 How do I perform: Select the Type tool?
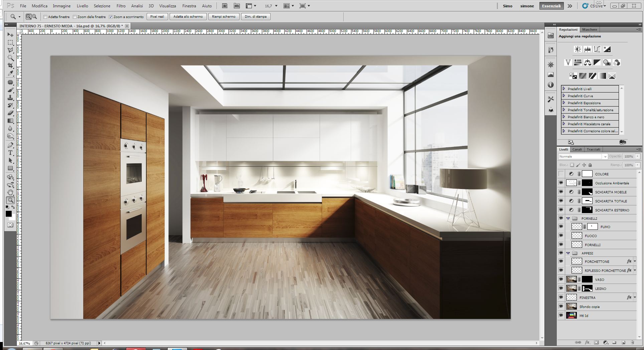[x=10, y=153]
